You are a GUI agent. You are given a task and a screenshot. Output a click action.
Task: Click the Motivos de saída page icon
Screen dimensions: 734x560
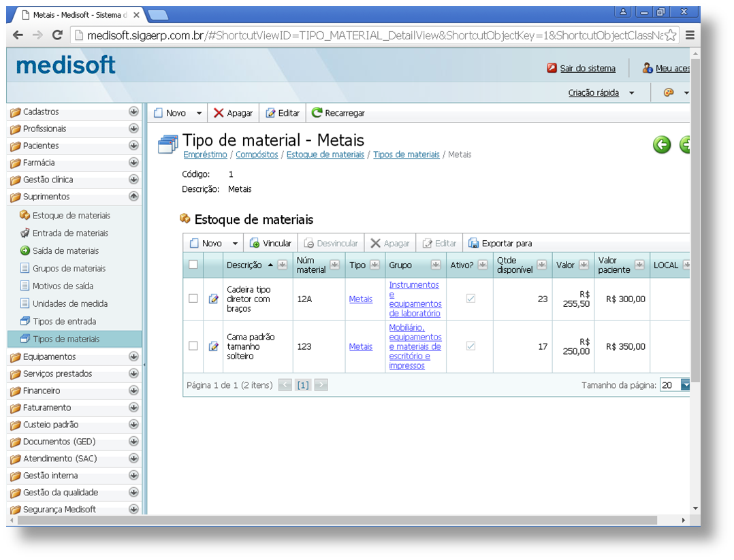[25, 286]
